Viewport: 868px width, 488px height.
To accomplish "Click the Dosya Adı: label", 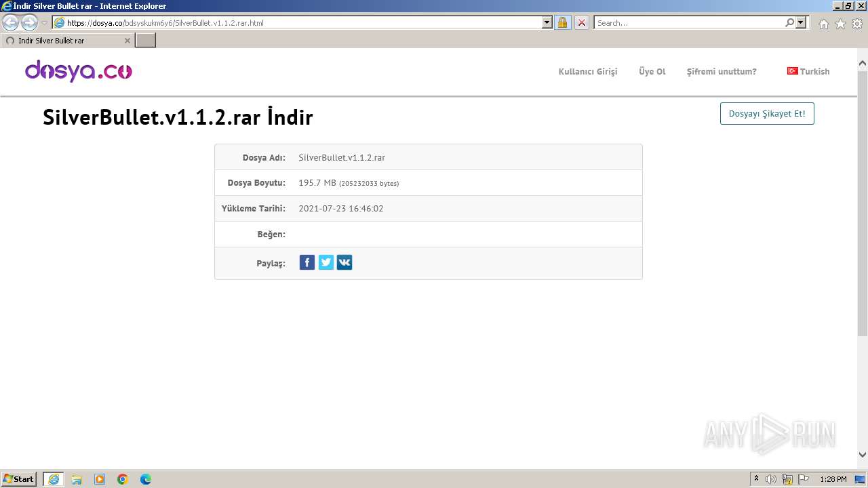I will click(264, 157).
